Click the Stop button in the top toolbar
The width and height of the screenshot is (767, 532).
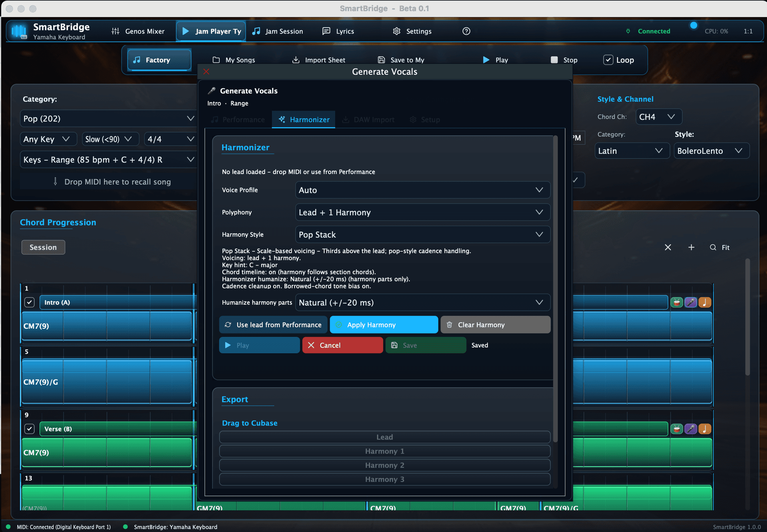point(564,60)
